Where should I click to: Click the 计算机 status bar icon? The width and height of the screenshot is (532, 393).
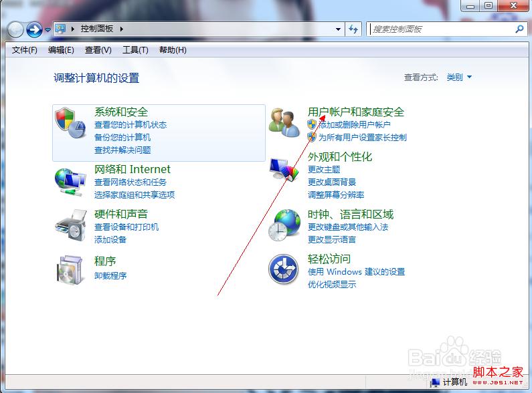coord(434,382)
